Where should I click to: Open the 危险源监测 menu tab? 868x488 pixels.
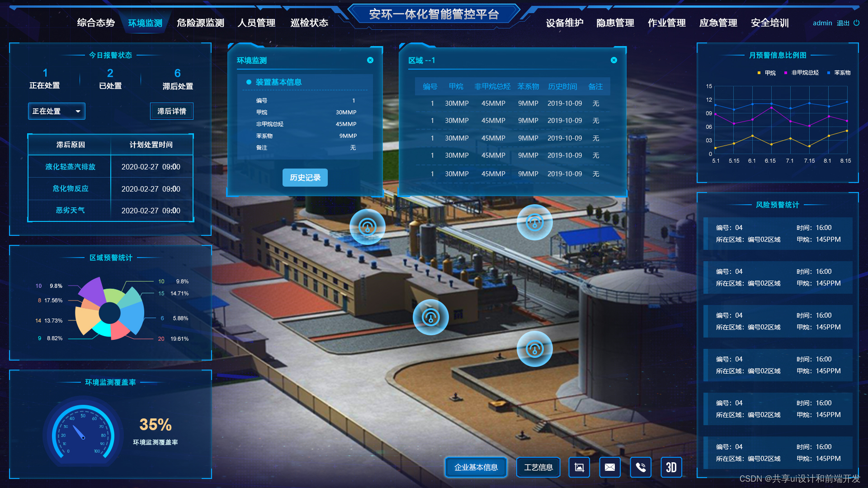pyautogui.click(x=200, y=23)
